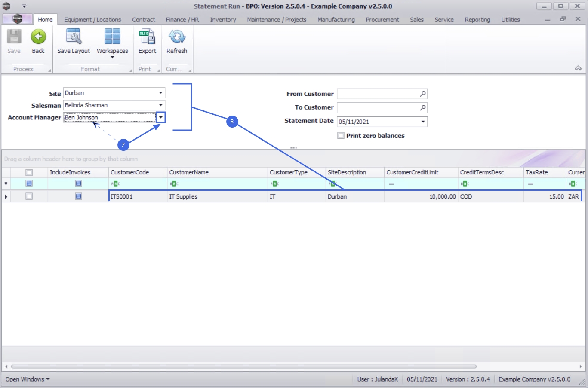
Task: Toggle IncludeInvoices for IT Supplies row
Action: [x=78, y=196]
